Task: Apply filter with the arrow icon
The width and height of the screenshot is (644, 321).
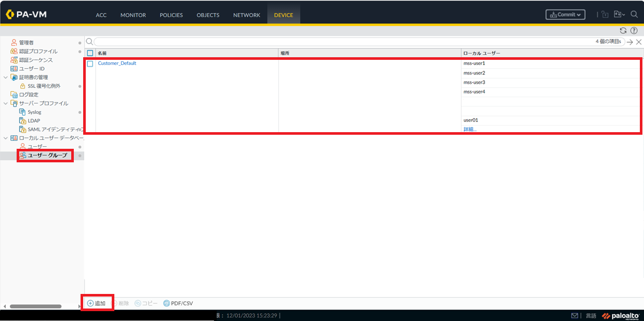Action: click(x=630, y=42)
